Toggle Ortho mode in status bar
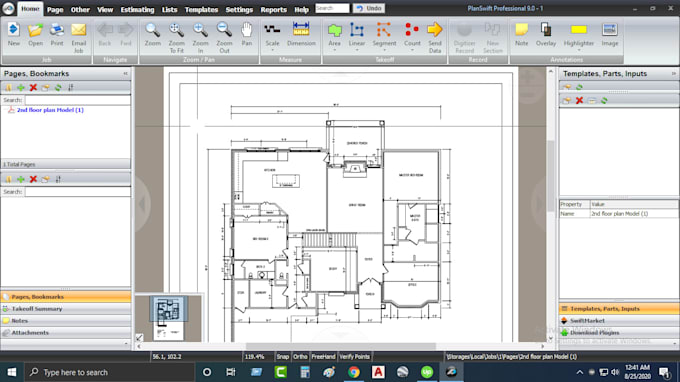The image size is (680, 382). pos(300,356)
